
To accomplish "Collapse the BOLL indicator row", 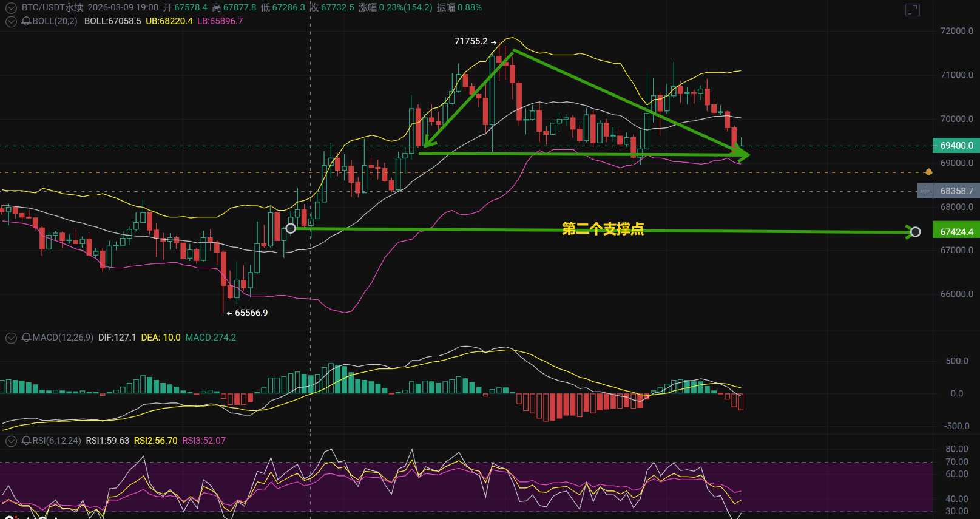I will [x=11, y=21].
